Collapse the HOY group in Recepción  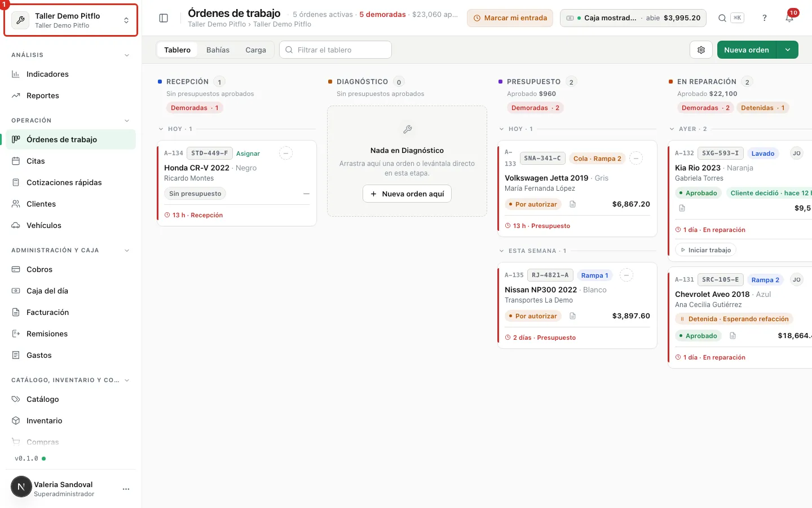161,129
